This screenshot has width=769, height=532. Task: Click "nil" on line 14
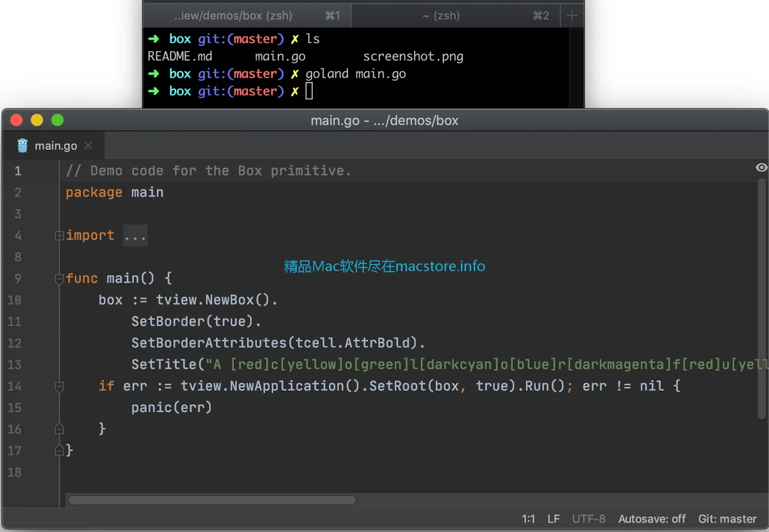point(652,386)
